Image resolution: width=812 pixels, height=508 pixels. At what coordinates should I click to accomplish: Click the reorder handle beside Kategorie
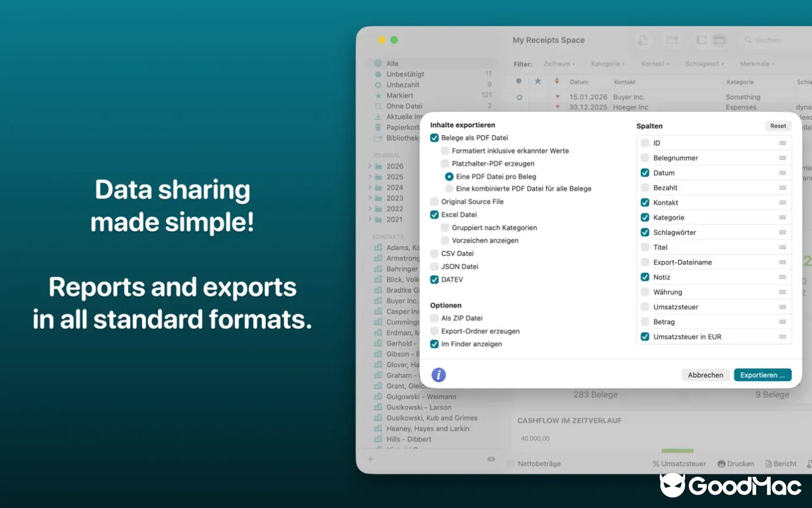[x=783, y=217]
